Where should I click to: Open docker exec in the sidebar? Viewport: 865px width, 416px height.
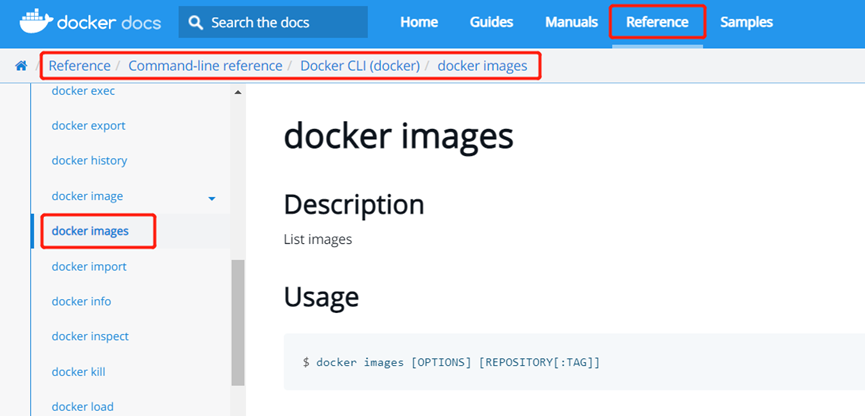[x=83, y=91]
